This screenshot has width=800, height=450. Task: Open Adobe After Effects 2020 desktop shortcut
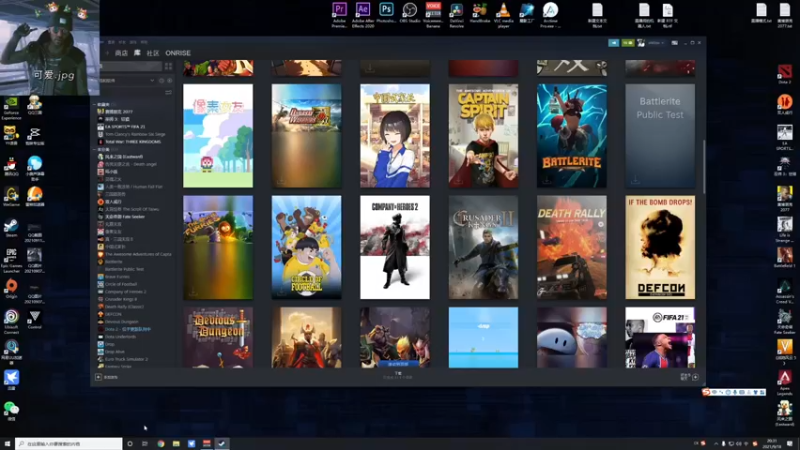point(363,14)
